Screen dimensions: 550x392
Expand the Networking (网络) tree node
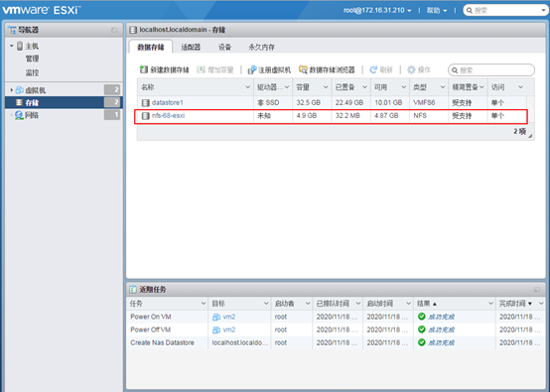pos(12,115)
